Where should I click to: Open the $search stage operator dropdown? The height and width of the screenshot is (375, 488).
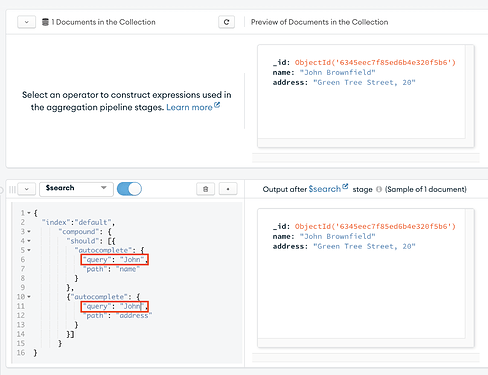click(76, 188)
